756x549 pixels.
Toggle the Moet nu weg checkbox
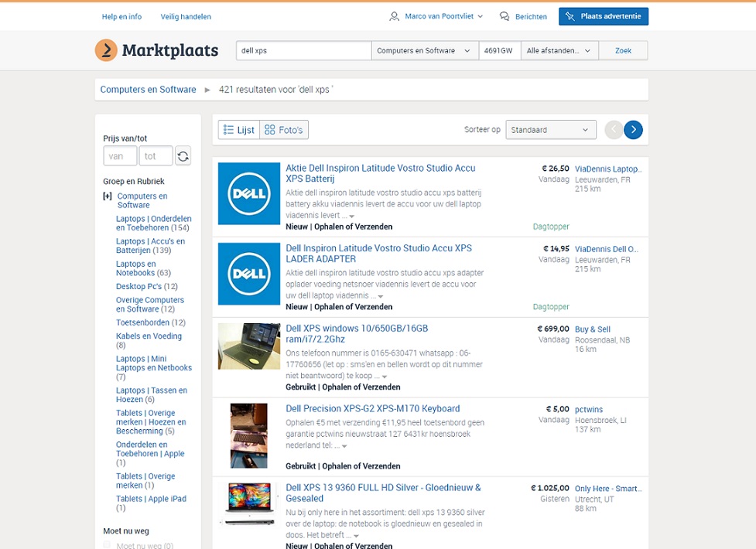point(107,544)
